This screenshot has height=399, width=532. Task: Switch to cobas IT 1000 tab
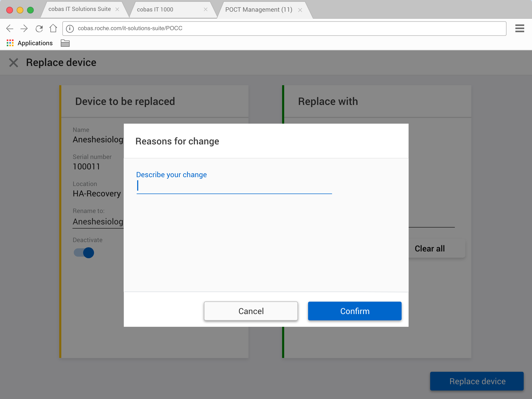click(x=155, y=10)
